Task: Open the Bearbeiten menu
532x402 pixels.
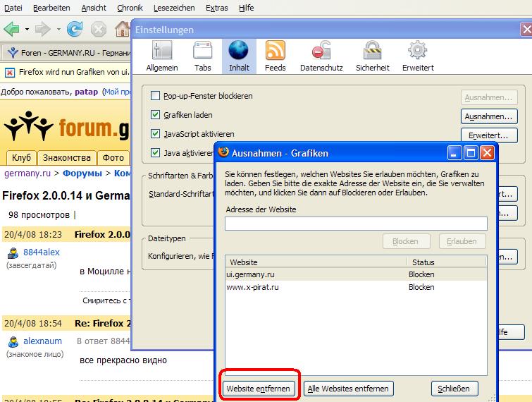Action: [x=51, y=8]
